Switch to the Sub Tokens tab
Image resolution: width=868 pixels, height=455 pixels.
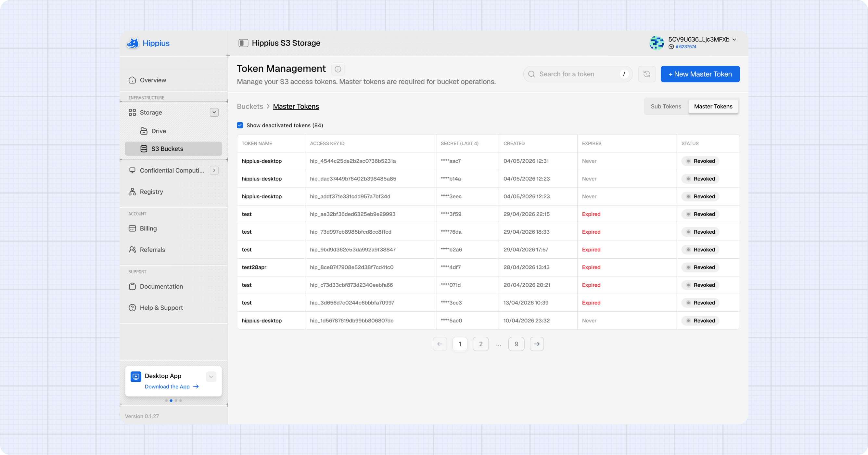[x=666, y=107]
